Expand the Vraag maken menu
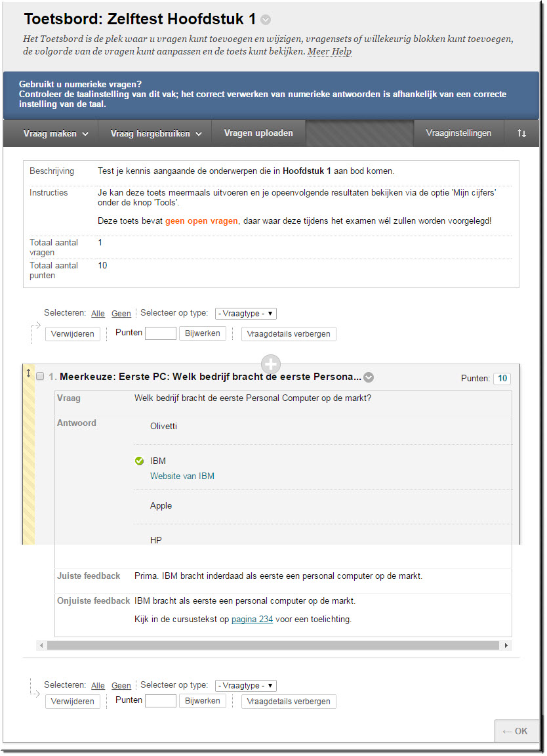The image size is (547, 756). (x=56, y=133)
